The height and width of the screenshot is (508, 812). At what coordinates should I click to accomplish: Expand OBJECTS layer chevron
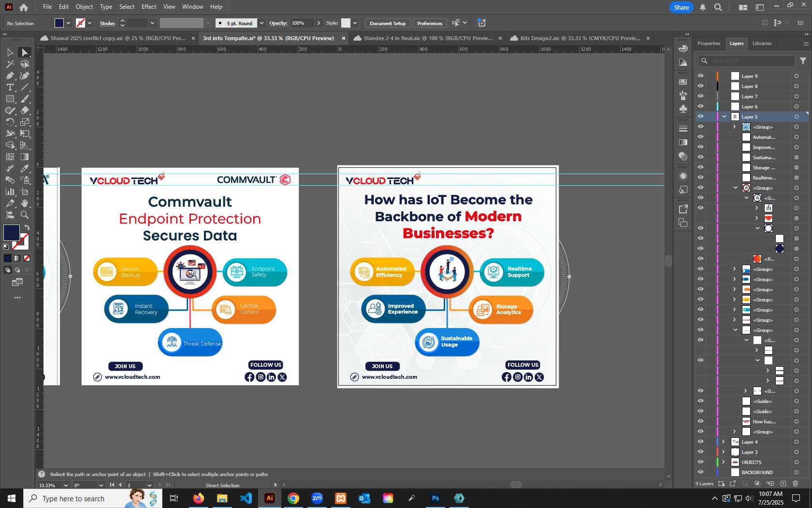[x=724, y=462]
